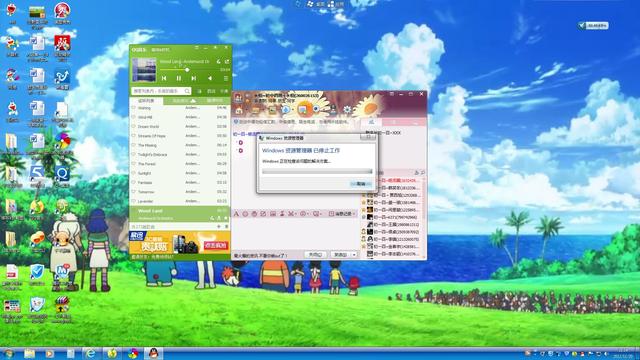Switch to the cloud playlist tab
Viewport: 640px width, 360px height.
184,100
